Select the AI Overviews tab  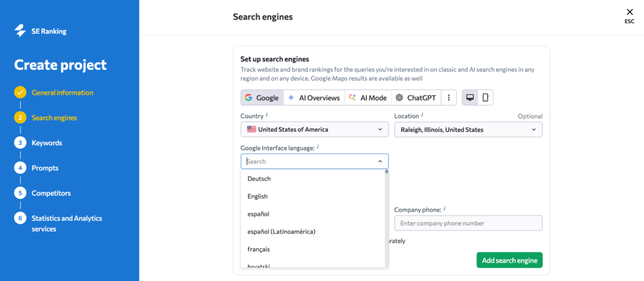pos(314,98)
